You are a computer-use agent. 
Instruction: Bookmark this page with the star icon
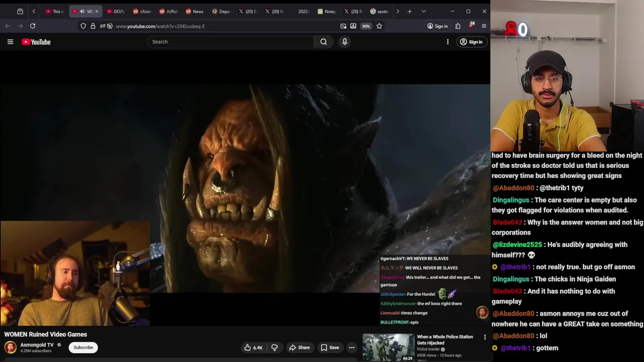coord(379,26)
